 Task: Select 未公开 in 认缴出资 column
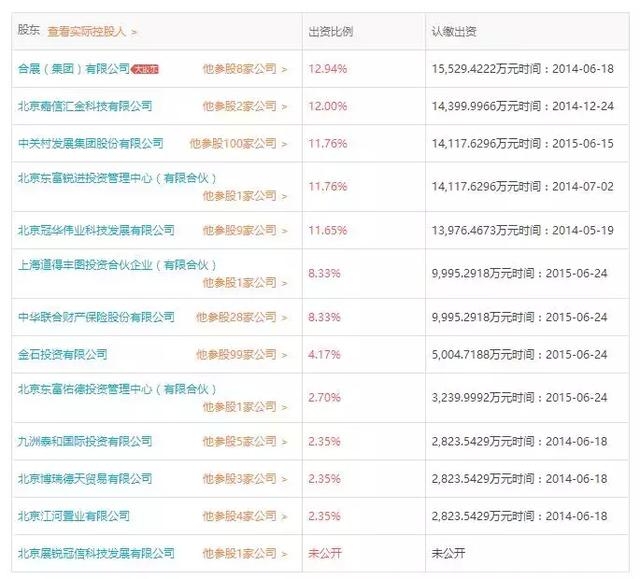(x=448, y=553)
